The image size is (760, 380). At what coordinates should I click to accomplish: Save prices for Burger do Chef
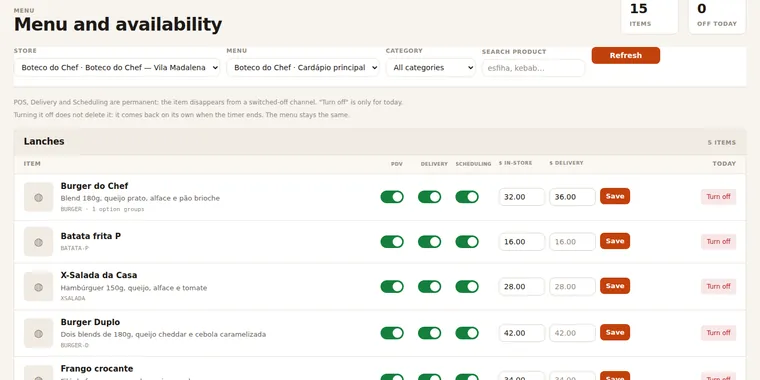click(615, 196)
